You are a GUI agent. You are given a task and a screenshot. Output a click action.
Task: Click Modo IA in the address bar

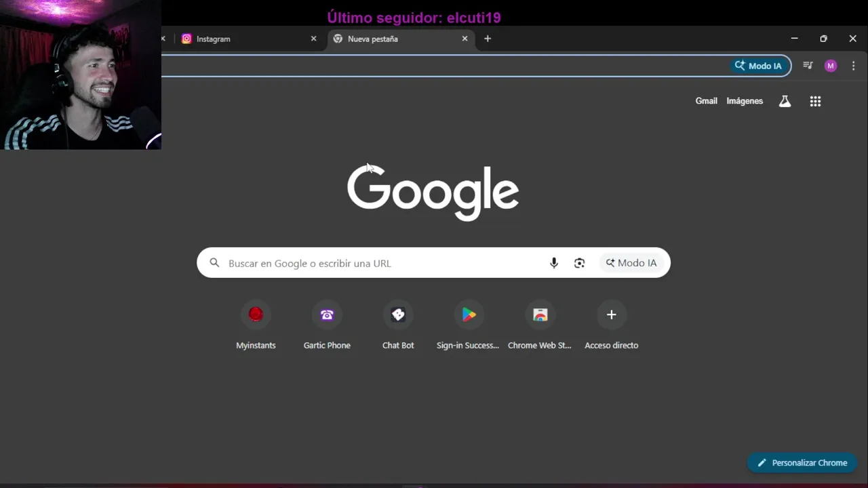tap(760, 66)
